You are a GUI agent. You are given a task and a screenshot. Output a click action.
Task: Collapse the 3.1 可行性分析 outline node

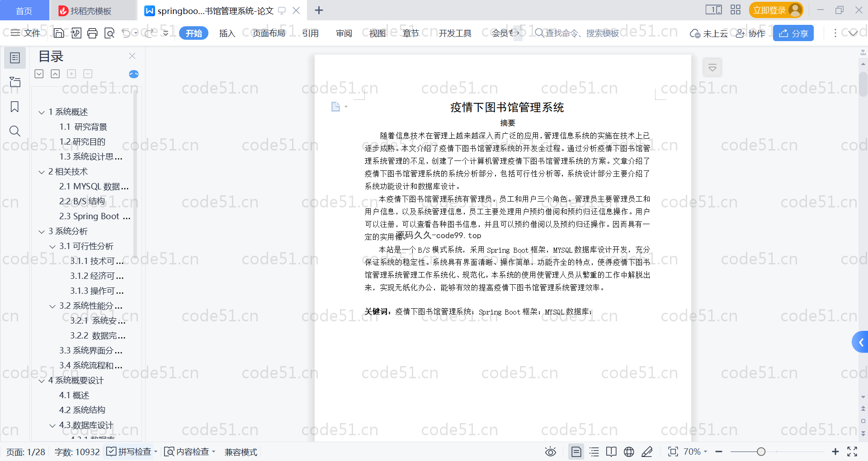click(52, 246)
